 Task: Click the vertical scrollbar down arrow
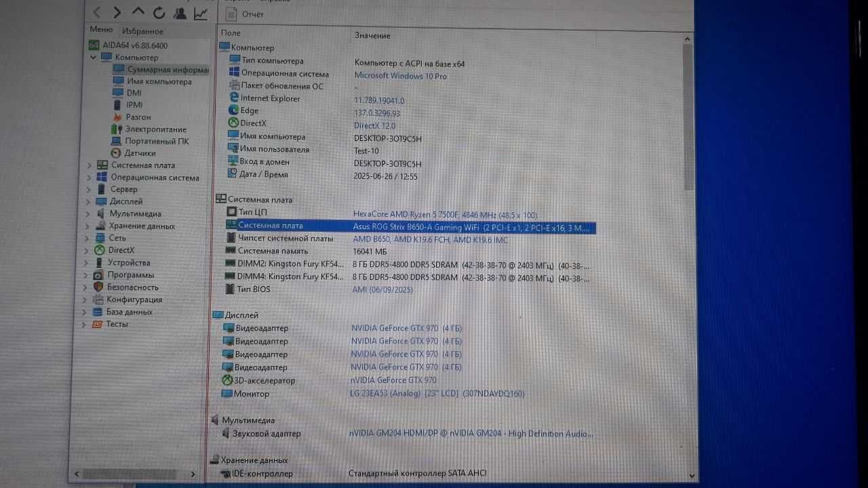point(691,476)
